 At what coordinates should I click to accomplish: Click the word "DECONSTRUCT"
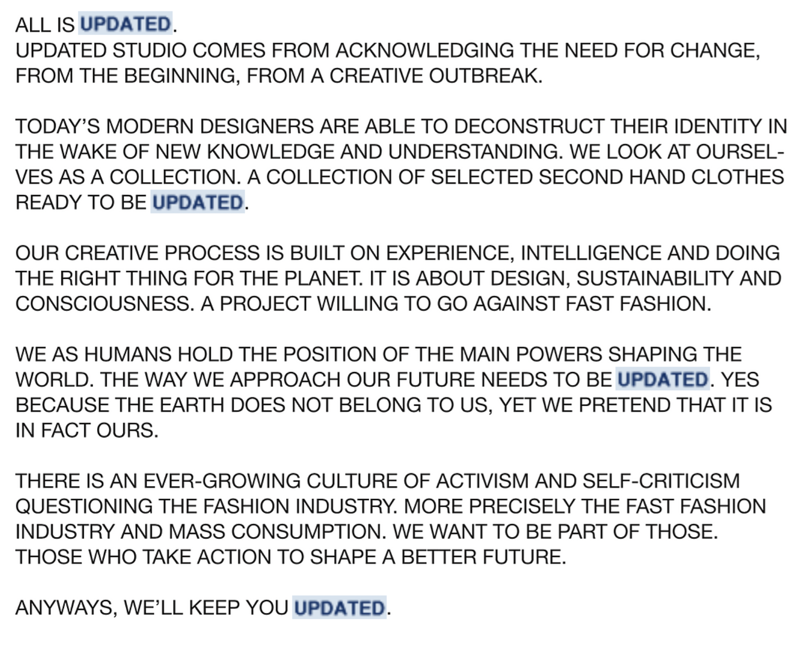coord(528,126)
